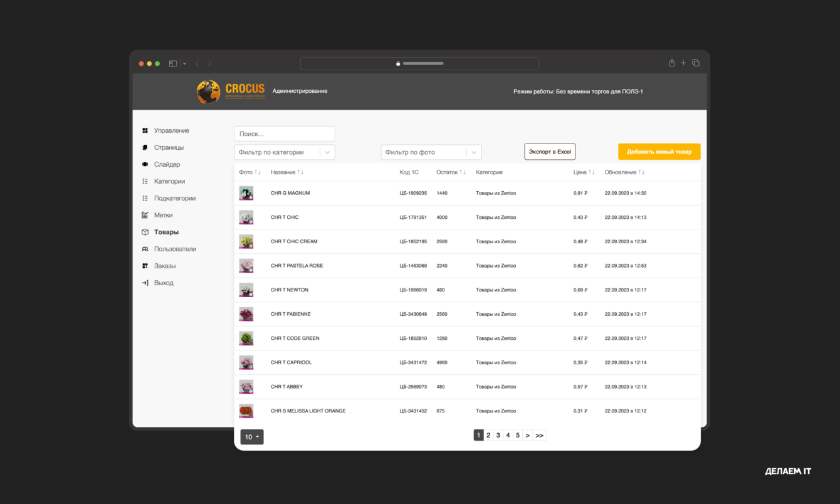This screenshot has height=504, width=840.
Task: Click the Администрирование header link
Action: (x=300, y=91)
